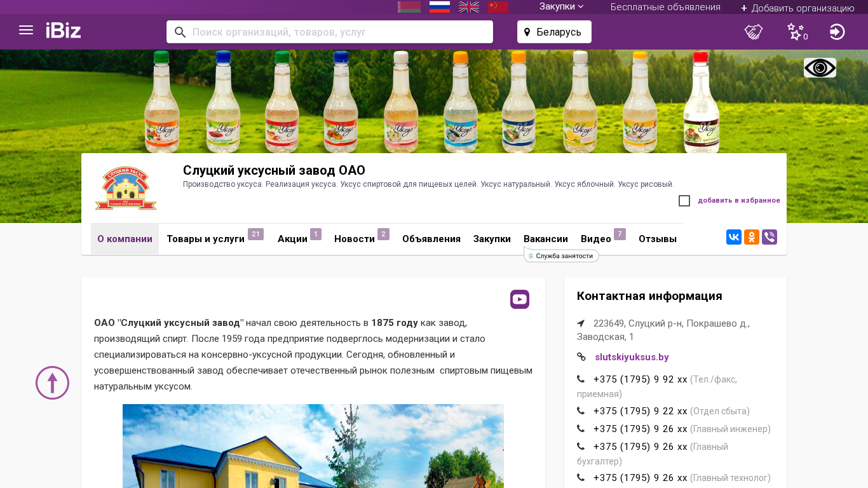Open the YouTube video icon
Viewport: 868px width, 488px height.
[520, 299]
